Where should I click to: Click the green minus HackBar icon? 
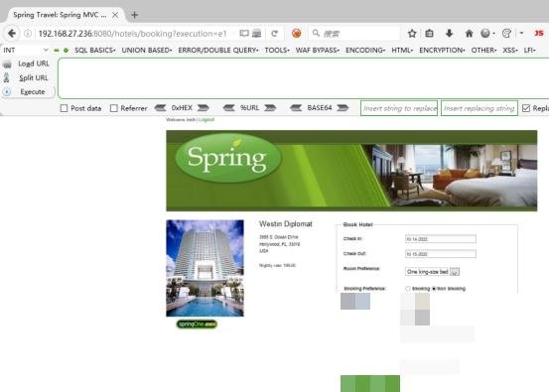click(x=57, y=51)
